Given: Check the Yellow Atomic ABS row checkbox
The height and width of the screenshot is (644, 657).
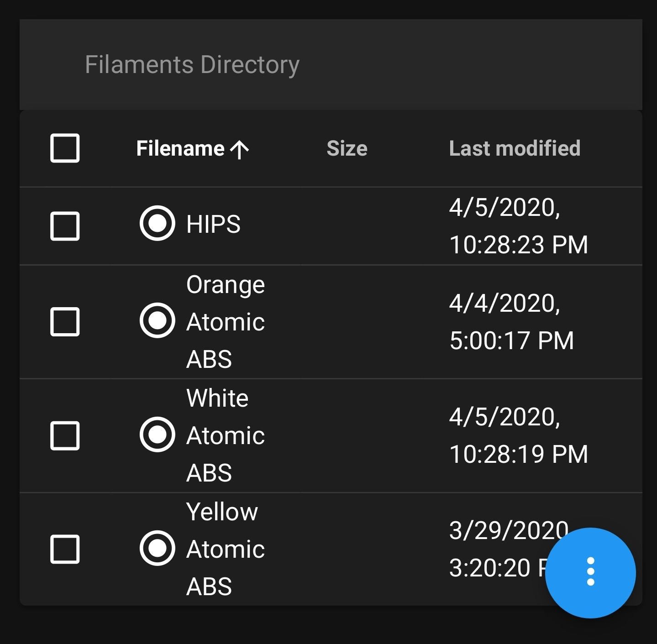Looking at the screenshot, I should 65,549.
